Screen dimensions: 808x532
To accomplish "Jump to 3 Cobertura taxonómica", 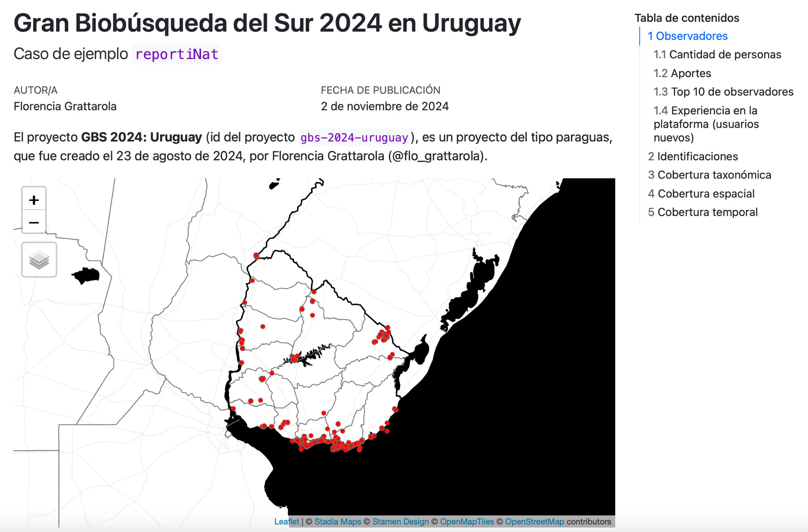I will tap(709, 175).
